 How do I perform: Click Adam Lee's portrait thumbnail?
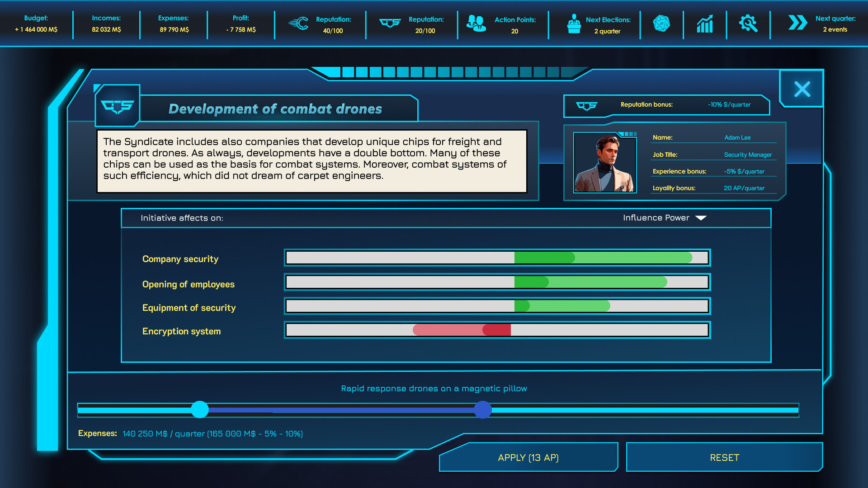(604, 163)
